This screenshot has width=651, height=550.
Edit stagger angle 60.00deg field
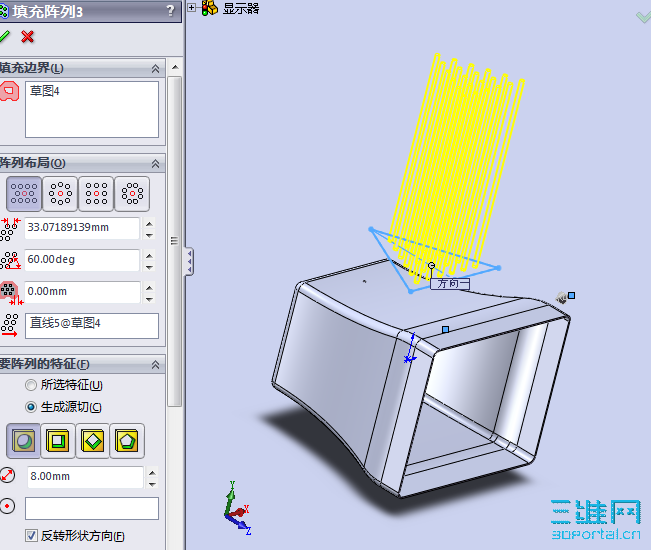pos(82,260)
